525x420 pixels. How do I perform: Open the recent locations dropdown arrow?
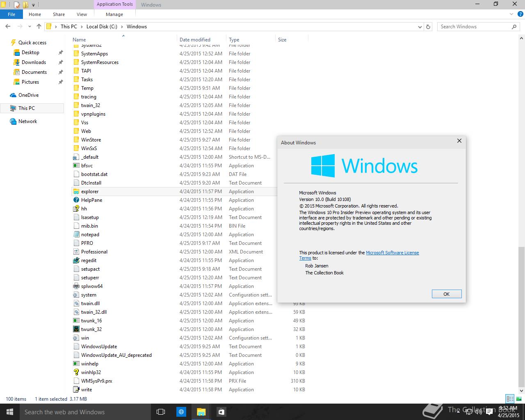click(x=30, y=27)
